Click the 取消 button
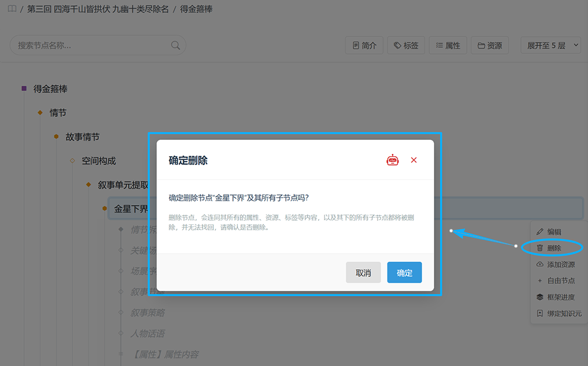Screen dimensions: 588x366 363,273
